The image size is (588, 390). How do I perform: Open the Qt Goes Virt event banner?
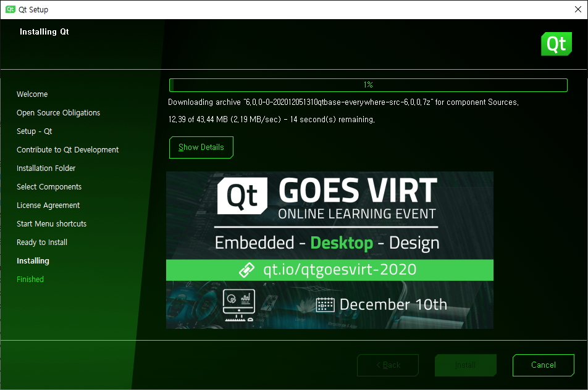tap(330, 250)
